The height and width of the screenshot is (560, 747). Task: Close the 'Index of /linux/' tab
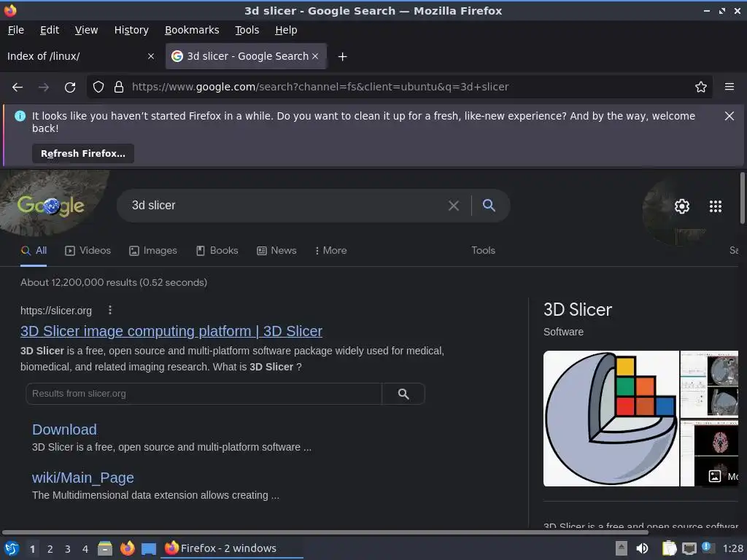coord(150,56)
